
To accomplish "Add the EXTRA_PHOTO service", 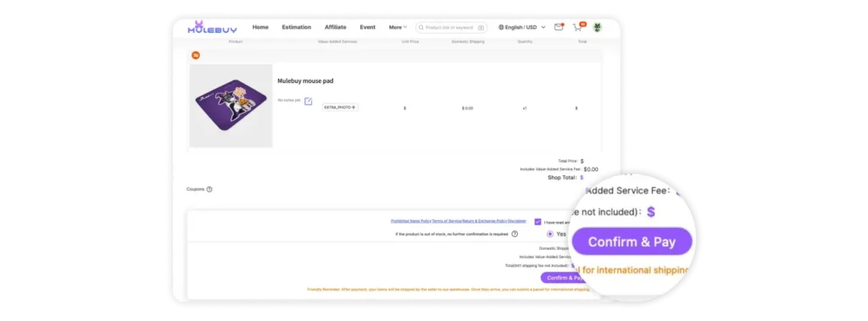I will 341,108.
